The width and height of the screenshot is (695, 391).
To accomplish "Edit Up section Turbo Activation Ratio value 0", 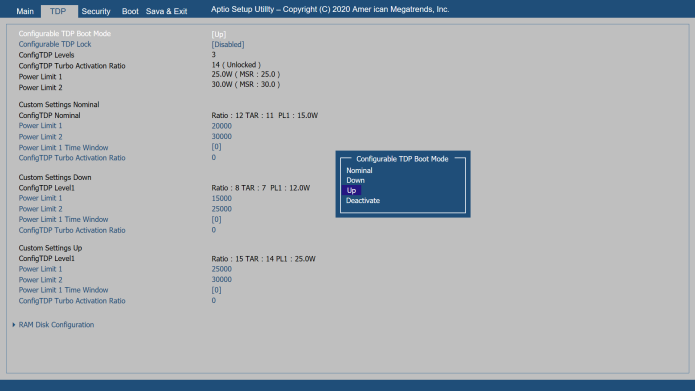I will pyautogui.click(x=214, y=301).
